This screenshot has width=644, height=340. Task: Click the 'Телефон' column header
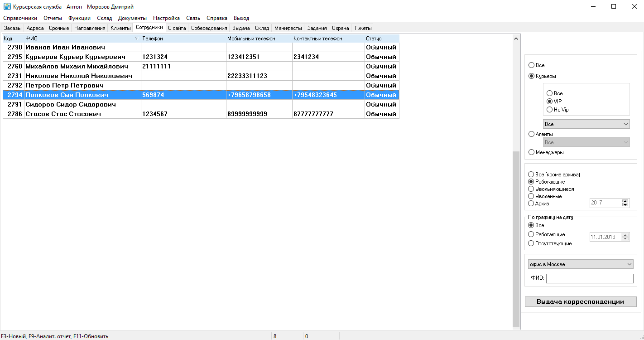[183, 39]
